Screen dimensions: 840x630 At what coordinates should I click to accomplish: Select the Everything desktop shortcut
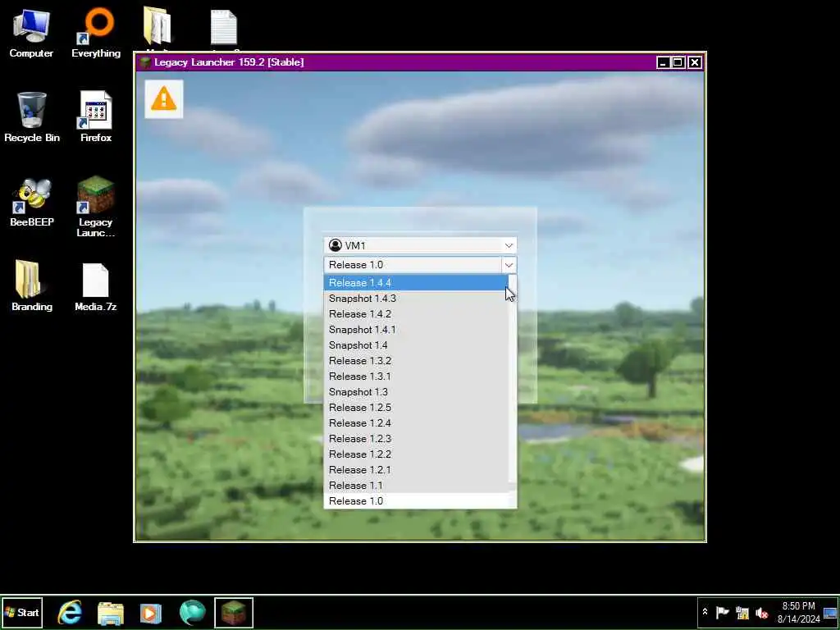[x=96, y=32]
